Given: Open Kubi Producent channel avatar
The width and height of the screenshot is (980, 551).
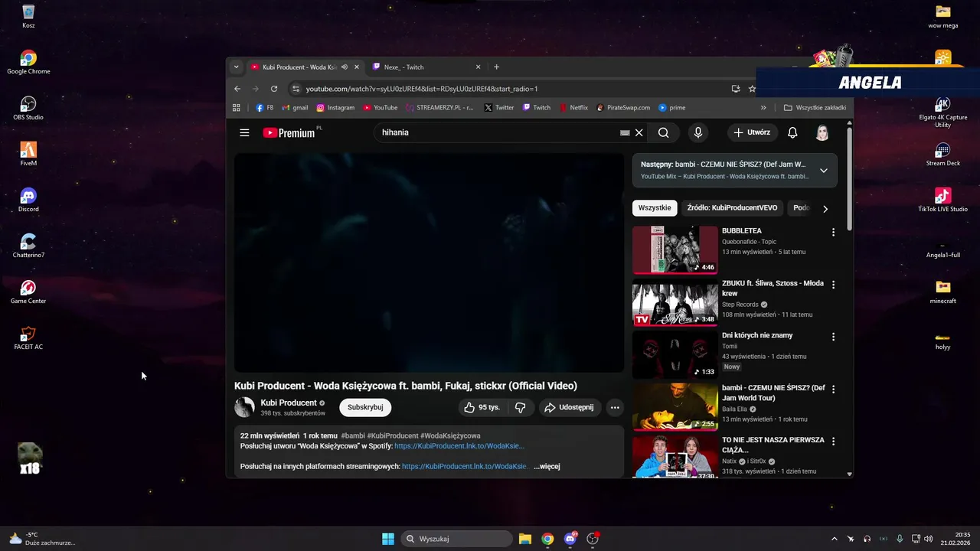Looking at the screenshot, I should 244,407.
